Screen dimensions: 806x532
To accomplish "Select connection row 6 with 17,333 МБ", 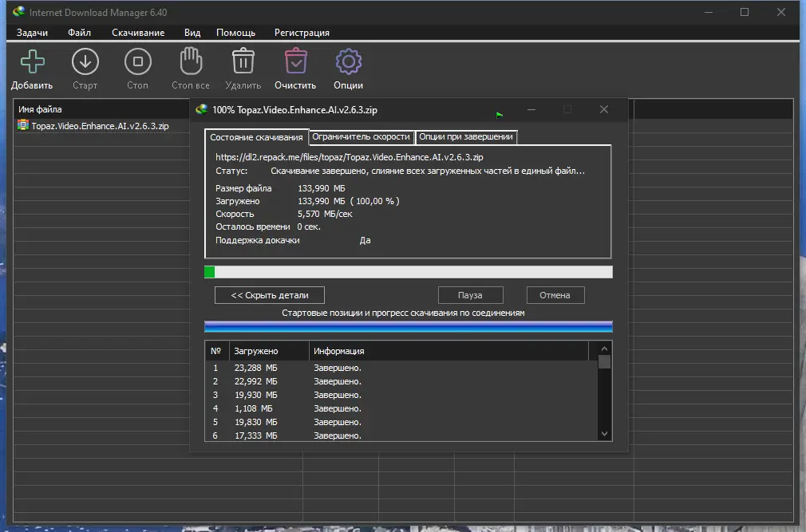I will click(x=401, y=435).
